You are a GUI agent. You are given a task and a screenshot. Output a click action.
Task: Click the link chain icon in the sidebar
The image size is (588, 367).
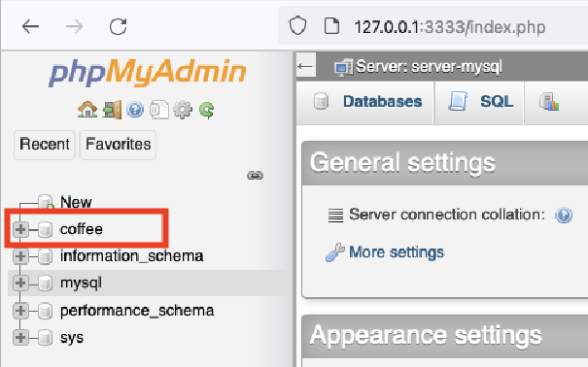[255, 176]
